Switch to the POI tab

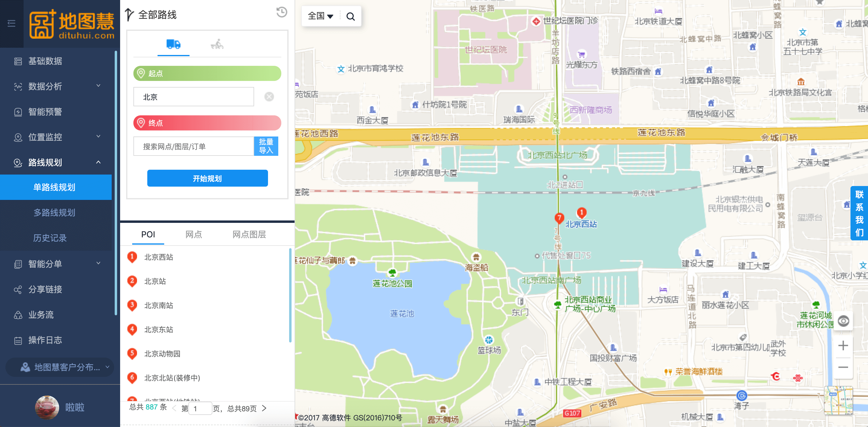[148, 235]
